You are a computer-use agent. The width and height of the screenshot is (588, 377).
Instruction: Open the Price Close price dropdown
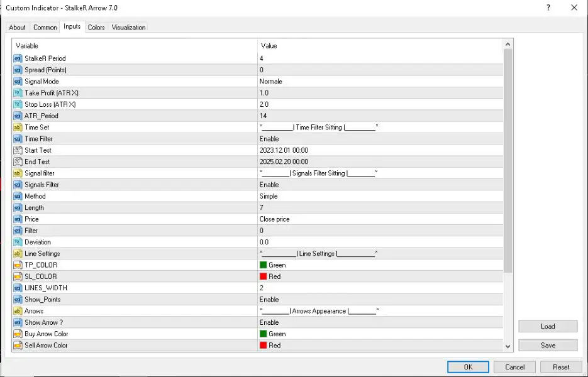click(274, 219)
